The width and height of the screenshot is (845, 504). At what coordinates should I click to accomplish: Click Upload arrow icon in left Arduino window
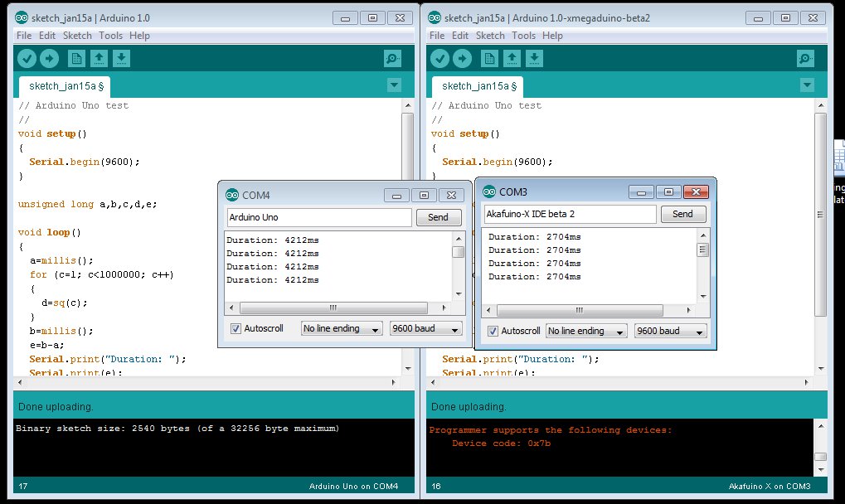(x=49, y=58)
